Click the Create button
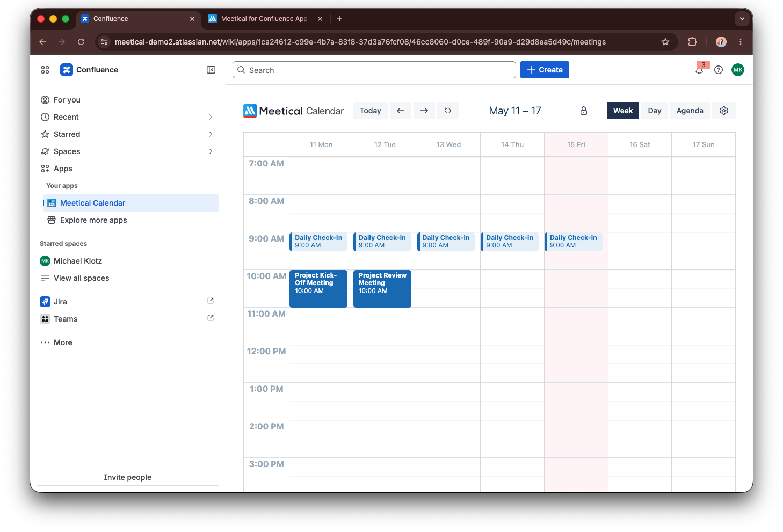The width and height of the screenshot is (783, 532). [x=545, y=70]
